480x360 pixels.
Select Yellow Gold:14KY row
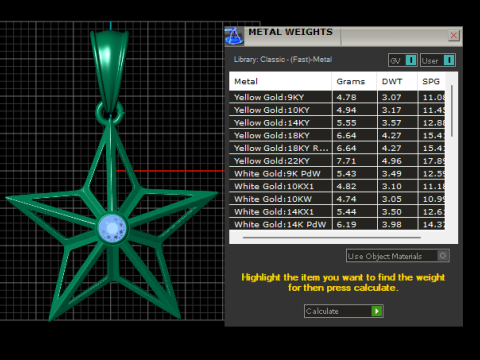coord(337,123)
